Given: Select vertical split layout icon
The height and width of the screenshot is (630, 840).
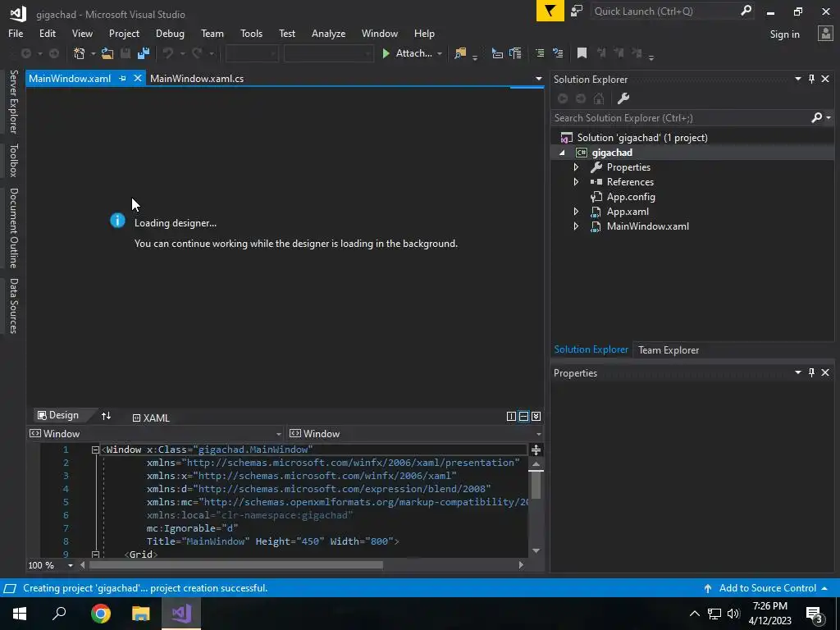Looking at the screenshot, I should pyautogui.click(x=511, y=416).
